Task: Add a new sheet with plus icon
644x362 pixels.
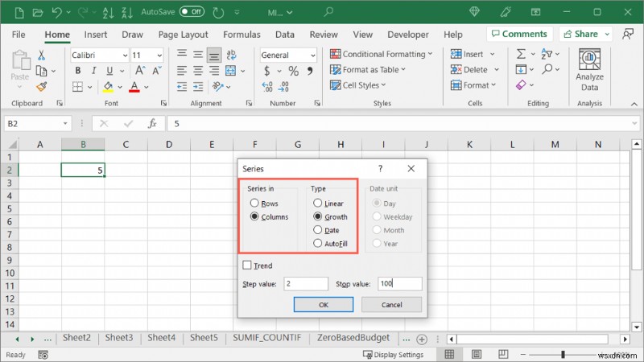Action: pyautogui.click(x=421, y=339)
